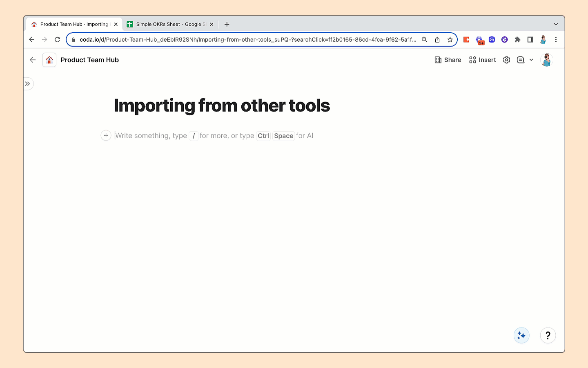Open the browser zoom control
The width and height of the screenshot is (588, 368).
click(x=425, y=40)
